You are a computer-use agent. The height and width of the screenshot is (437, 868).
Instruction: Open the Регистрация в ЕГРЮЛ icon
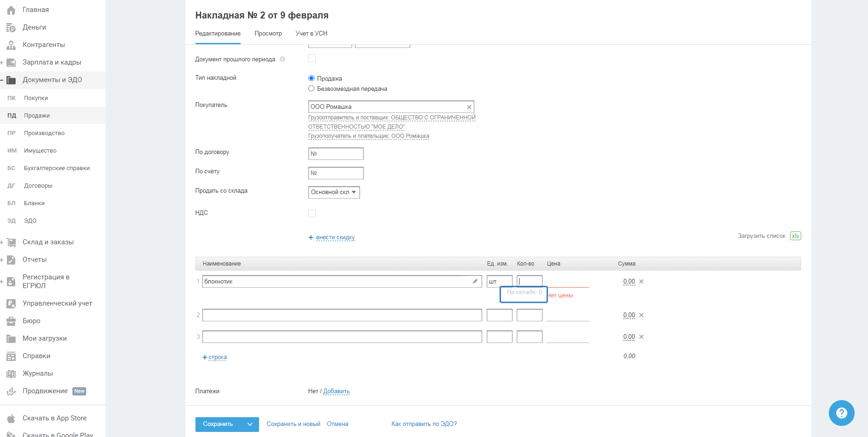click(11, 281)
